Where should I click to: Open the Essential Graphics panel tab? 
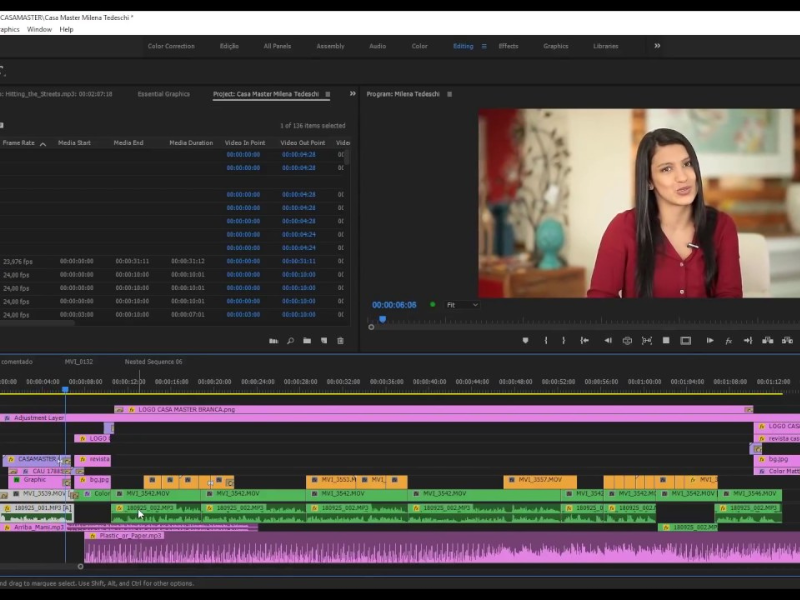click(163, 94)
